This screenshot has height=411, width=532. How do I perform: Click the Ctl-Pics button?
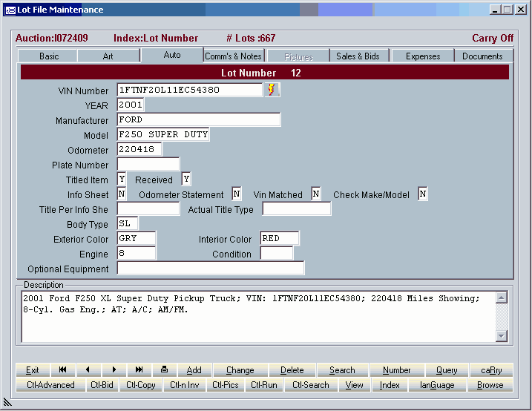coord(226,385)
